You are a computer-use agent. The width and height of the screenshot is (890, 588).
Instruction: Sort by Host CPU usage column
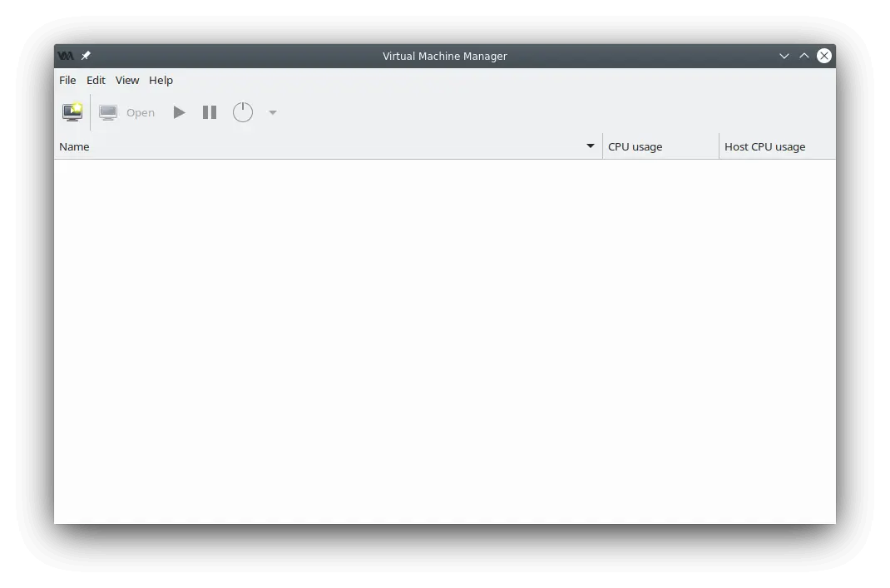tap(777, 146)
